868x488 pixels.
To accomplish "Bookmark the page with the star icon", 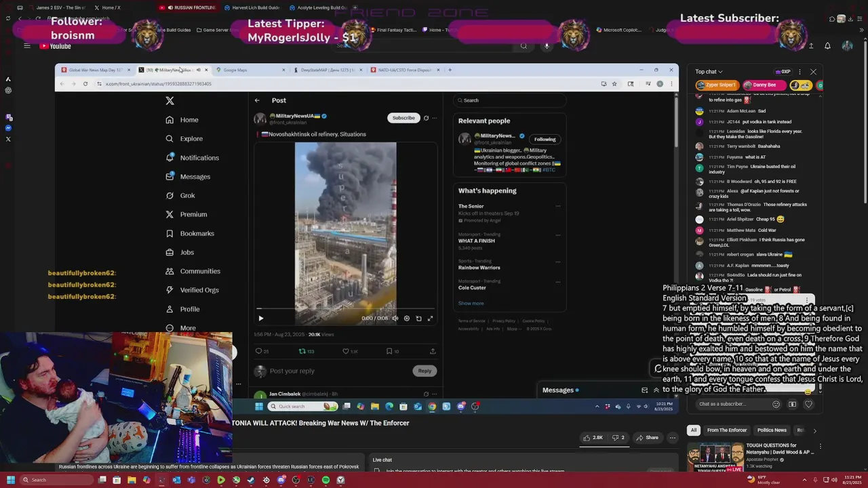I will (x=614, y=84).
